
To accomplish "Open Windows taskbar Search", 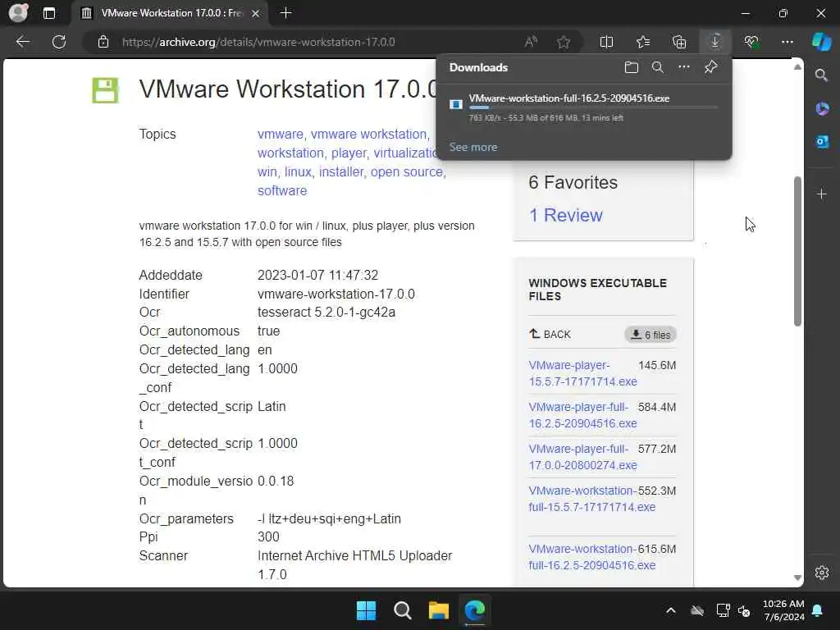I will (402, 610).
